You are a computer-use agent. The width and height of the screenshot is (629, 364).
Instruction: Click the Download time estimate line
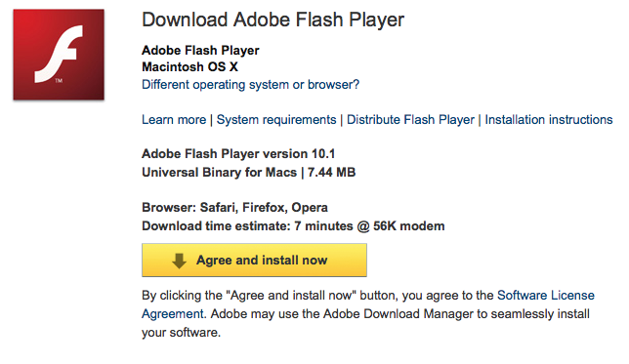pos(293,226)
